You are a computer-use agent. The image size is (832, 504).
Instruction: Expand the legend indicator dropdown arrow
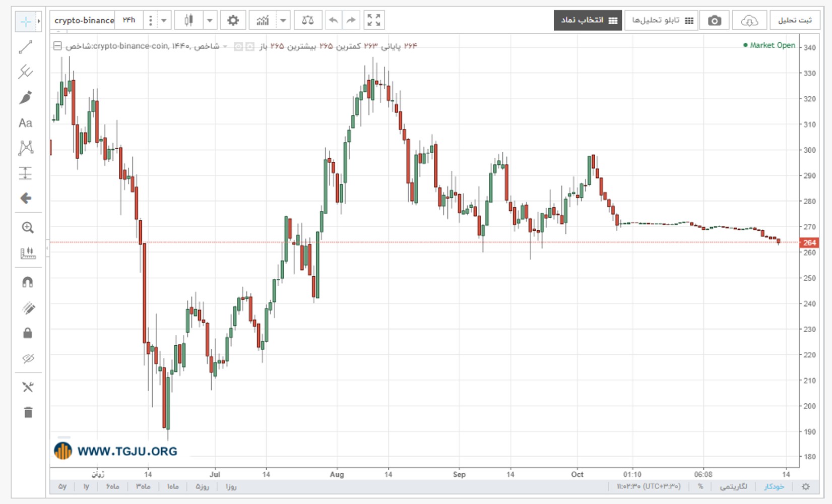tap(225, 46)
